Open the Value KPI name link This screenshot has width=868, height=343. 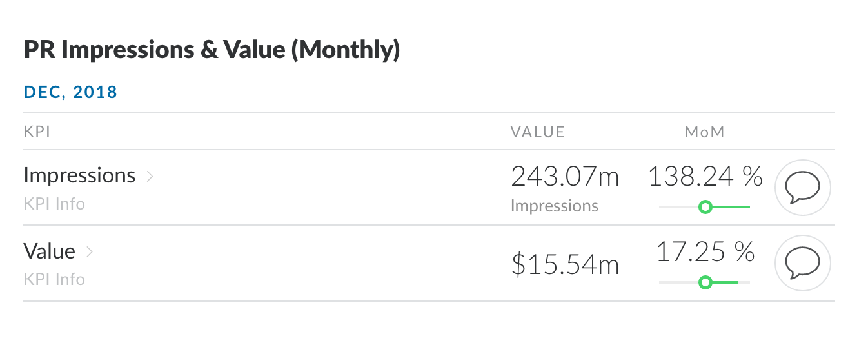pyautogui.click(x=50, y=251)
